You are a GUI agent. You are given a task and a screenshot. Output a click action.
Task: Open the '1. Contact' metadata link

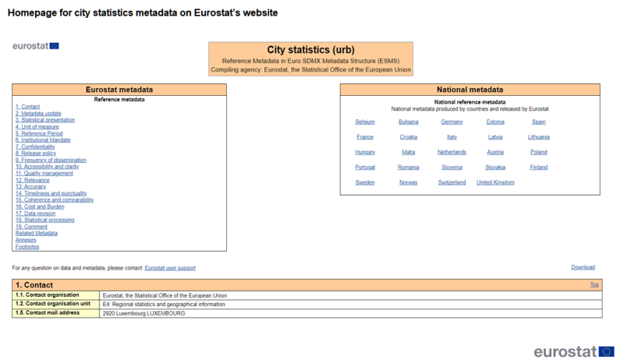(27, 107)
